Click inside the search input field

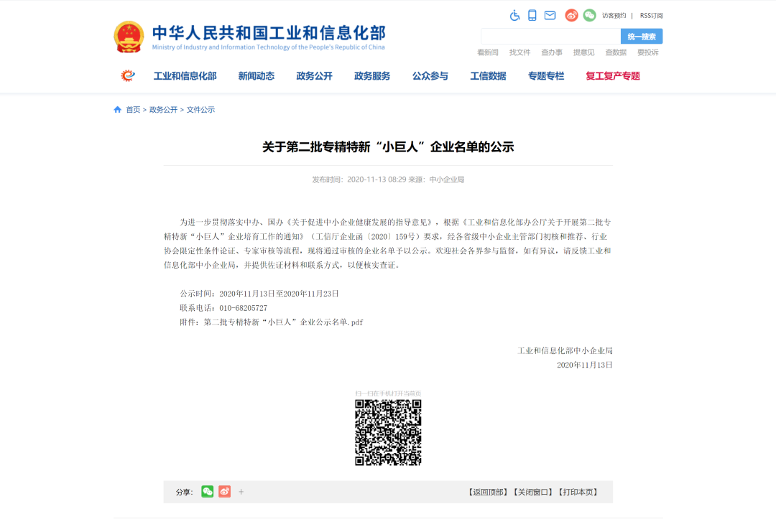pyautogui.click(x=550, y=35)
